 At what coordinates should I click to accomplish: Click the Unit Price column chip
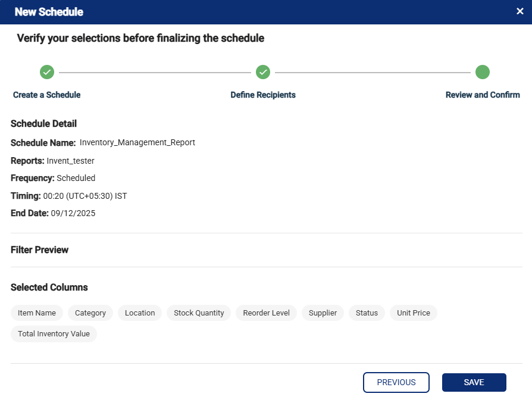click(414, 313)
